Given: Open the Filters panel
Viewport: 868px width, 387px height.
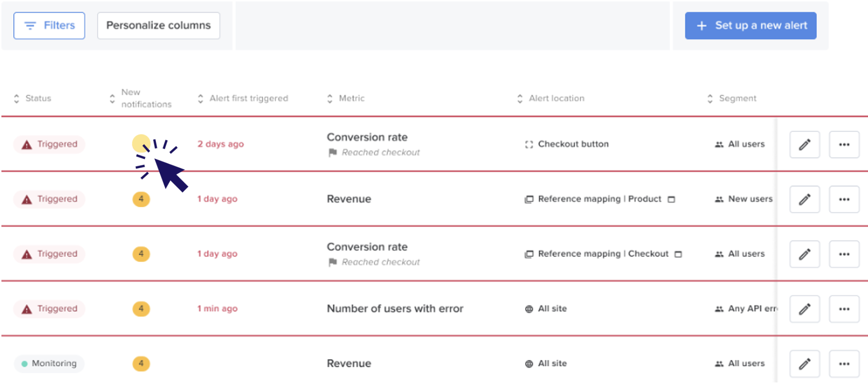Looking at the screenshot, I should [49, 25].
